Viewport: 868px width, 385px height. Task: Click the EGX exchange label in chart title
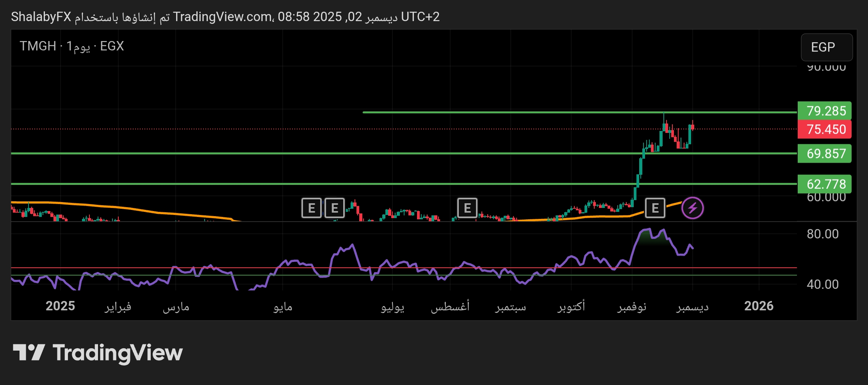tap(112, 46)
